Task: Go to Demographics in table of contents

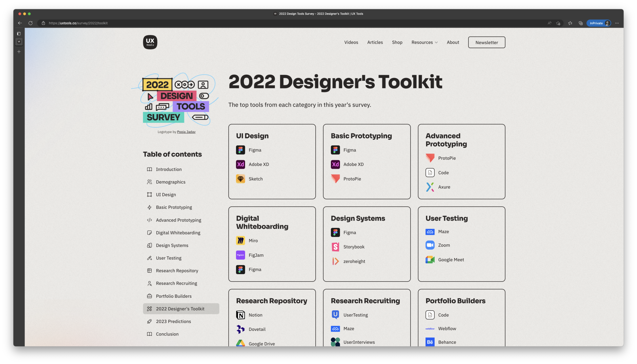Action: [170, 182]
